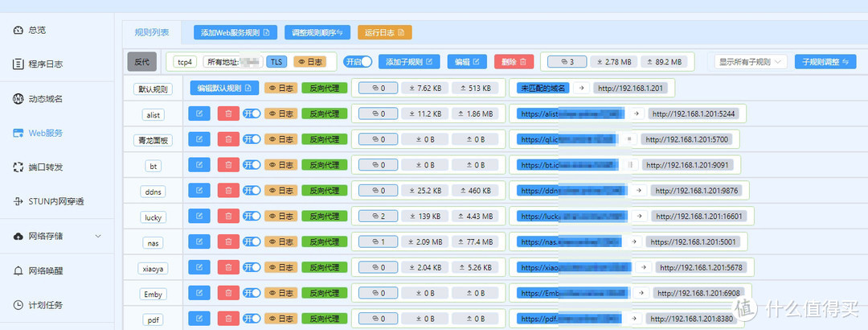Click the connection count 3 in header
This screenshot has height=330, width=868.
[567, 61]
